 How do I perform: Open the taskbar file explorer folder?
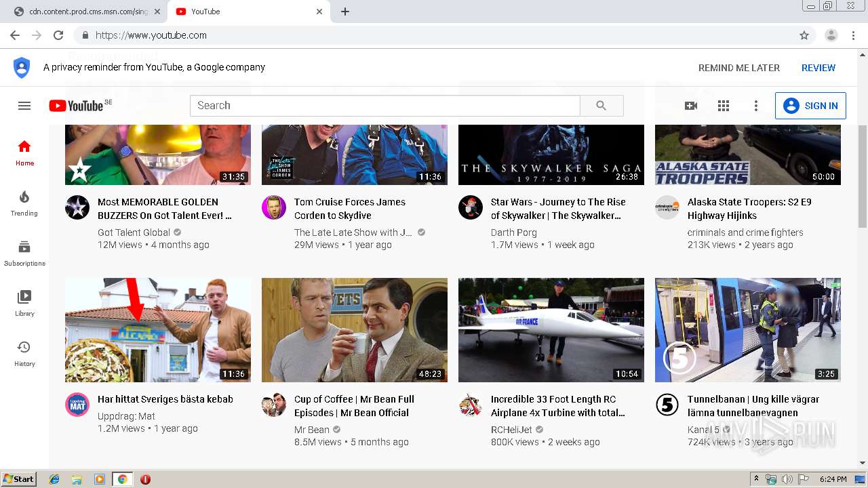pyautogui.click(x=77, y=479)
